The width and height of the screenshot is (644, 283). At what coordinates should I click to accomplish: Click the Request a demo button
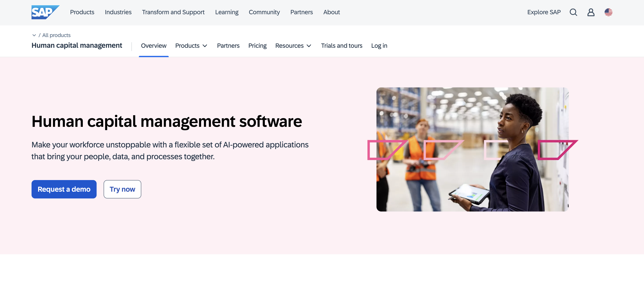(64, 189)
